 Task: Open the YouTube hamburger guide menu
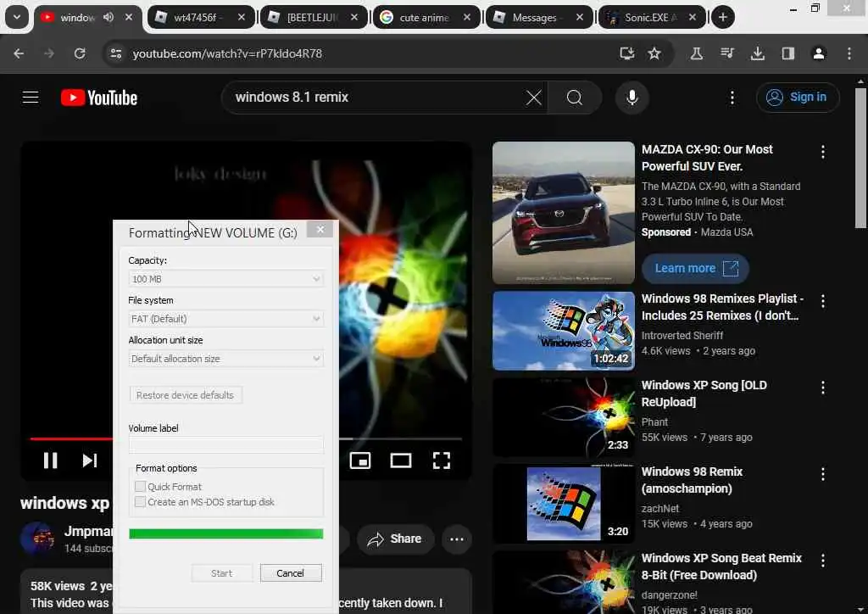pyautogui.click(x=31, y=98)
